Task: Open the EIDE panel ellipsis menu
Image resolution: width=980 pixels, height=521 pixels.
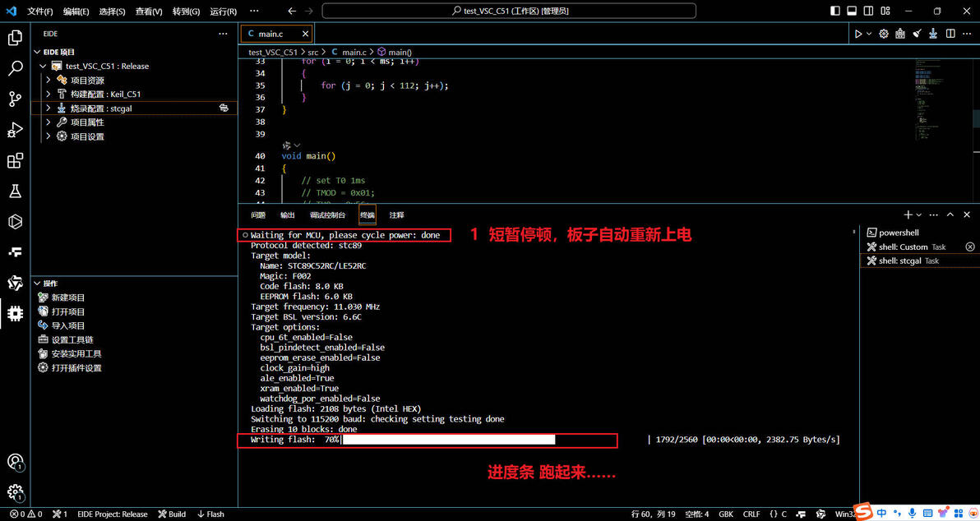Action: click(223, 34)
